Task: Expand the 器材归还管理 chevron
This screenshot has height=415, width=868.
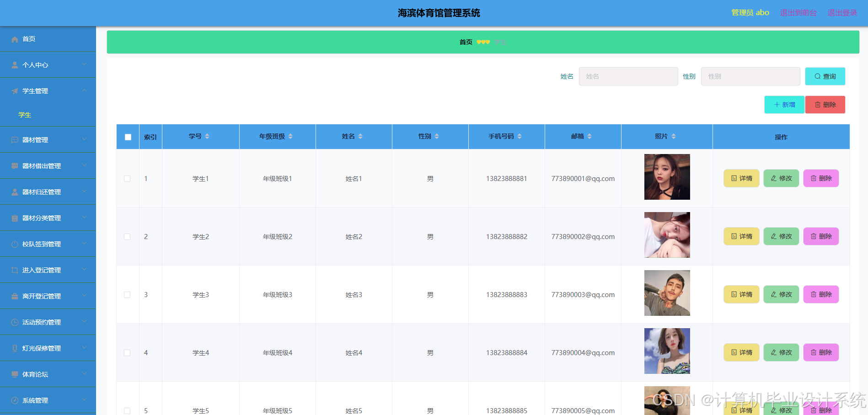Action: click(84, 192)
